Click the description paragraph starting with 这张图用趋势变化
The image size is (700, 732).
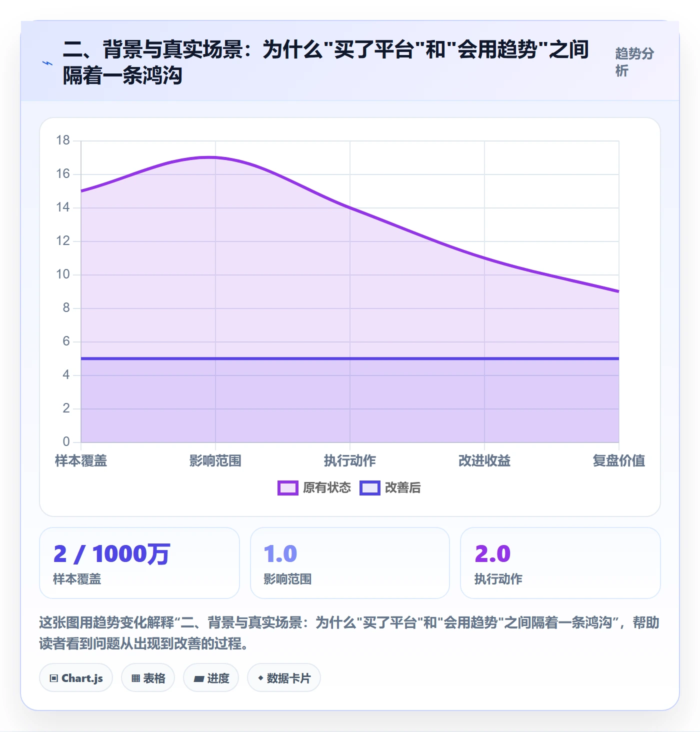click(x=349, y=632)
